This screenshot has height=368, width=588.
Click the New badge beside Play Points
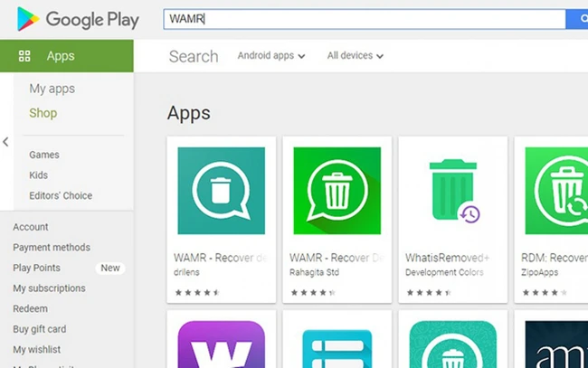[x=109, y=268]
